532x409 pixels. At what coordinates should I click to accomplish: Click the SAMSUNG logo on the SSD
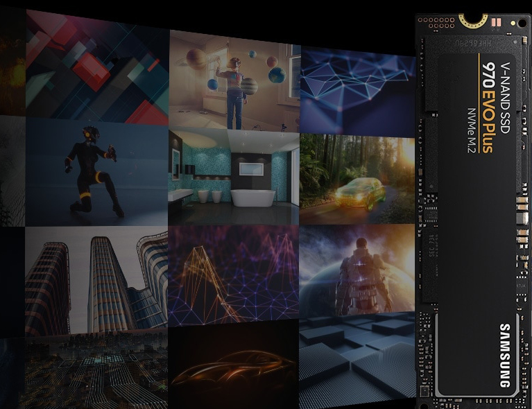click(x=504, y=356)
